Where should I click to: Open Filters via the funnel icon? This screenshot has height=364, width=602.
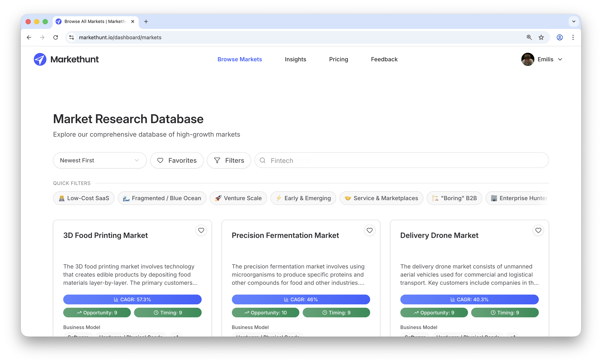[x=217, y=160]
